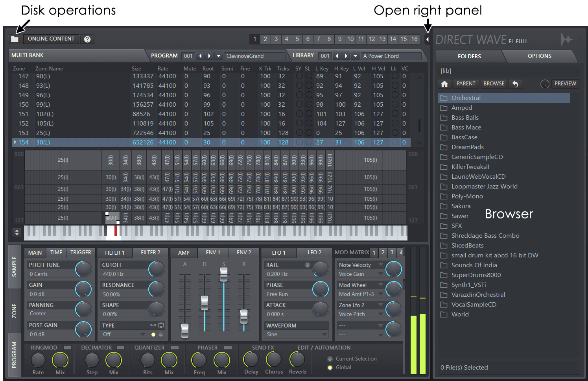Click the ONLINE CONTENT button

coord(51,39)
